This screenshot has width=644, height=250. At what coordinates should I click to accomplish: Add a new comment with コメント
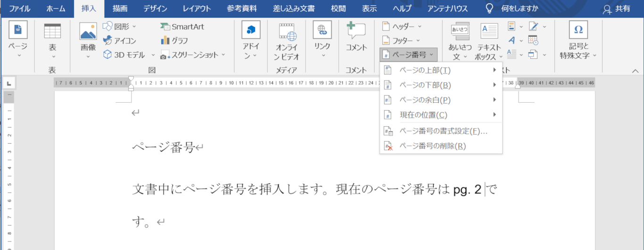(x=356, y=38)
